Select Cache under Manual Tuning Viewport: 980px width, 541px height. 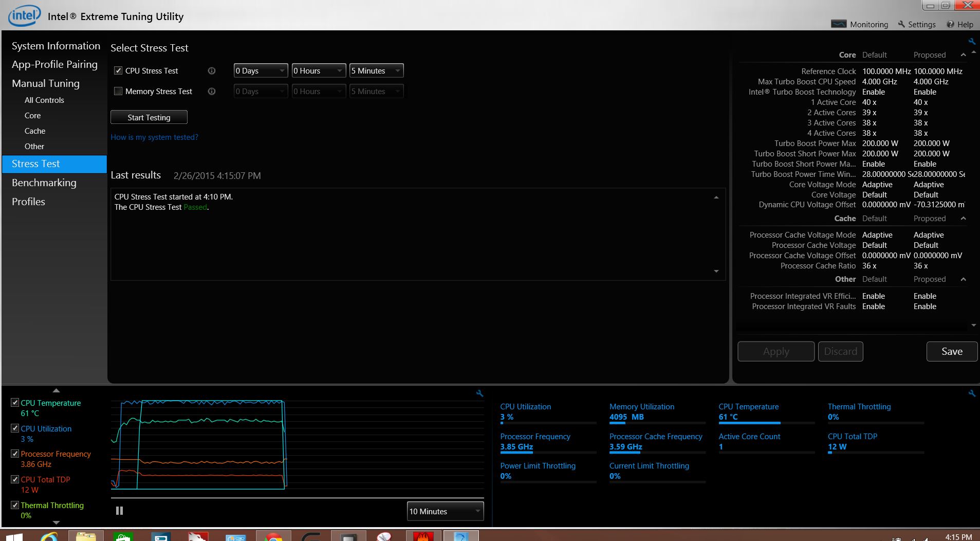[35, 131]
